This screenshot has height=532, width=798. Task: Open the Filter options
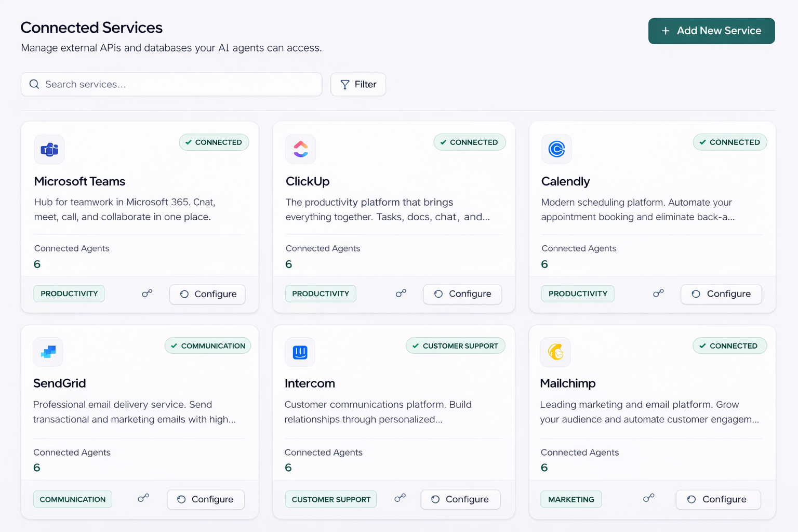point(358,84)
